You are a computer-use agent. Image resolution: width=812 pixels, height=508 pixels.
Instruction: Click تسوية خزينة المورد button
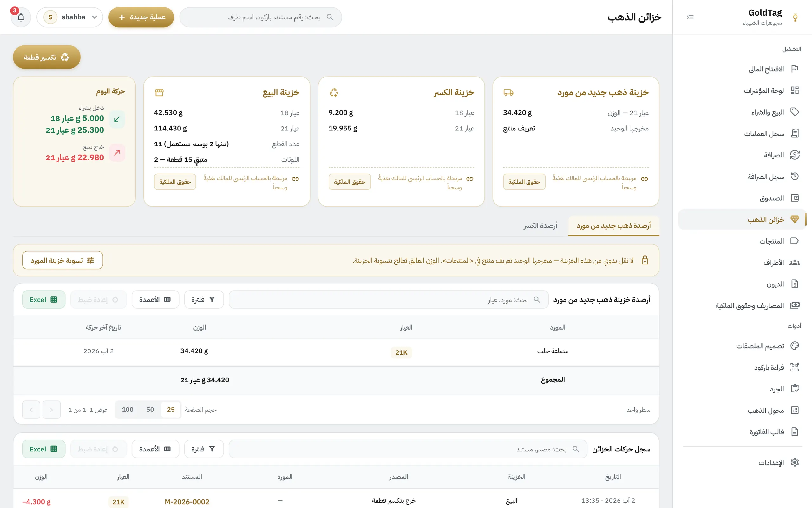[x=62, y=260]
